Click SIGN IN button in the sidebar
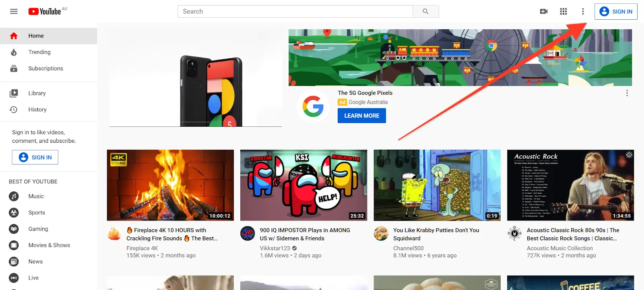 click(x=35, y=157)
